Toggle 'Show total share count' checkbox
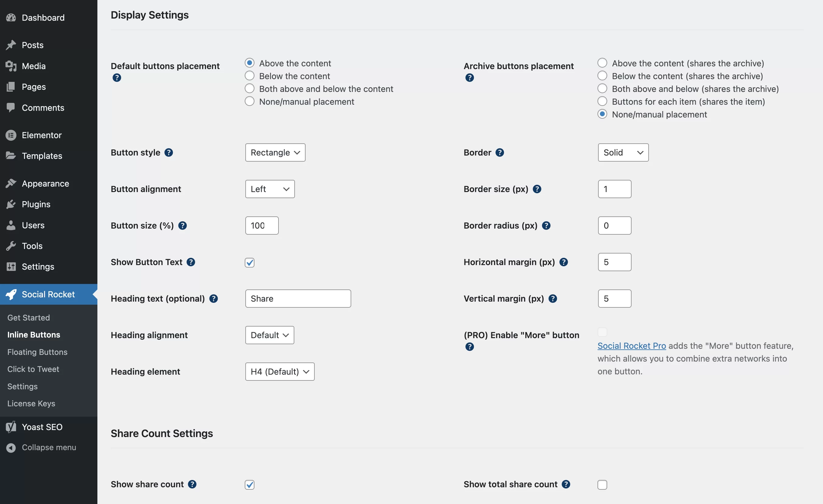Viewport: 823px width, 504px height. (603, 484)
